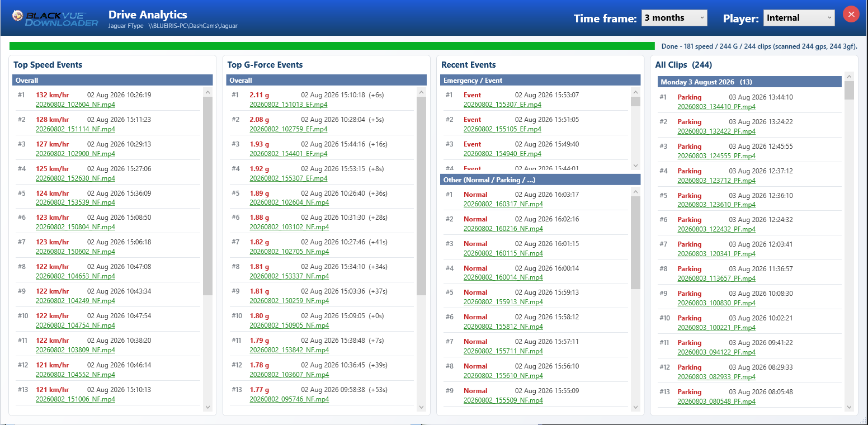Open clip 20260802_151114_NF.mp4
This screenshot has height=425, width=868.
pos(76,129)
